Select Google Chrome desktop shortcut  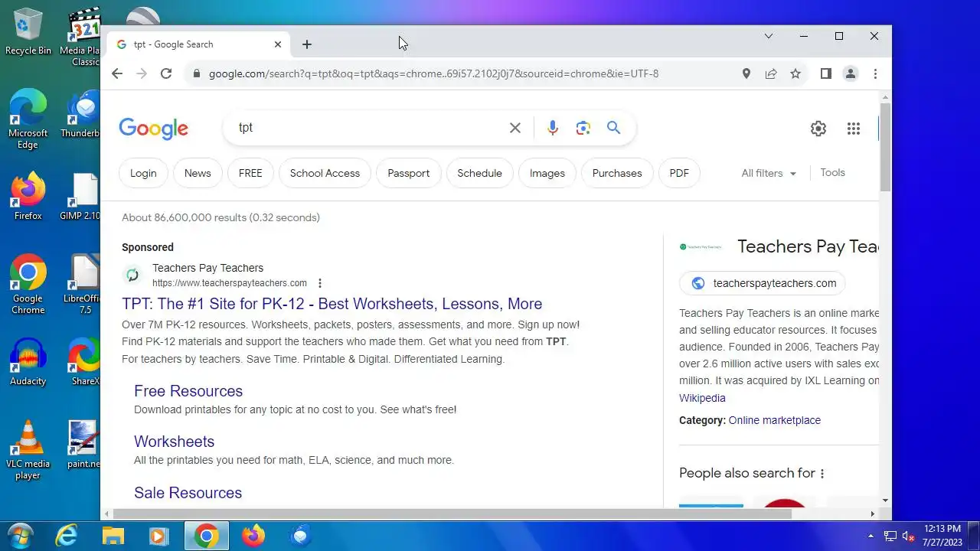(28, 285)
